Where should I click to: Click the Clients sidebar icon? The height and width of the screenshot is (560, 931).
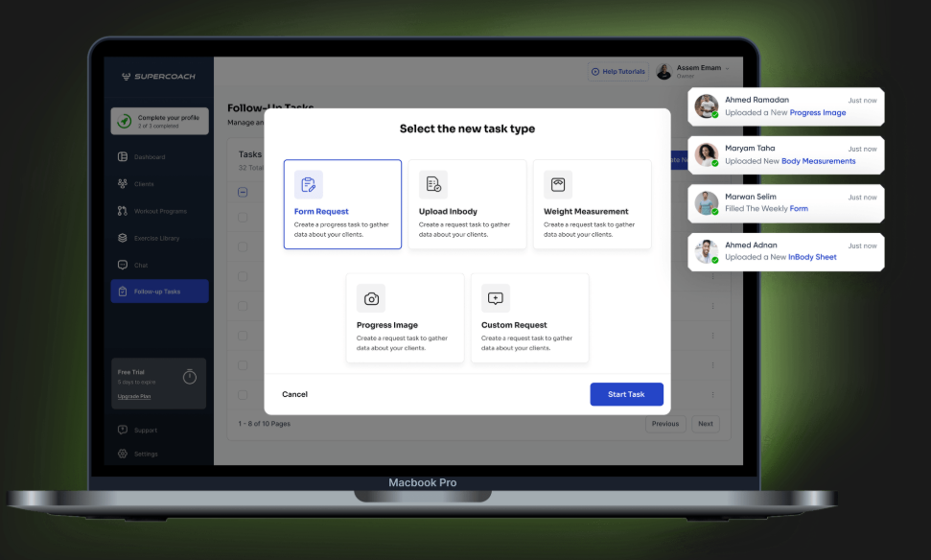(123, 183)
